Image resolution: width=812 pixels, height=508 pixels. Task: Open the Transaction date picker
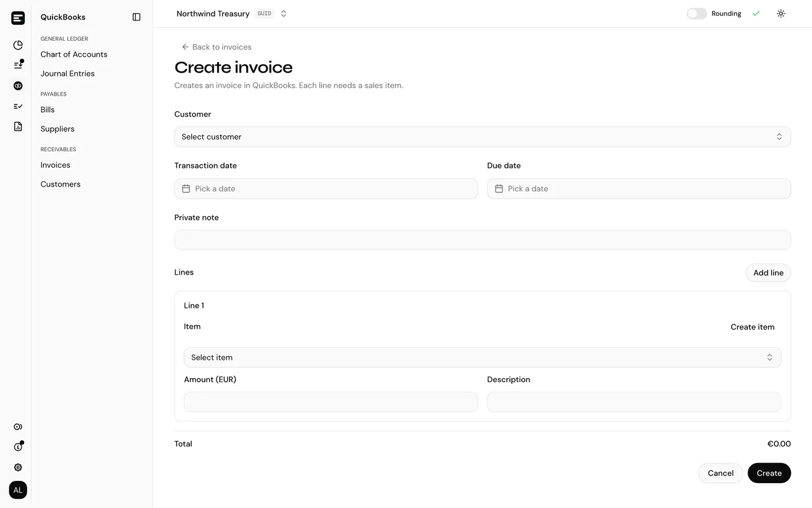click(326, 188)
